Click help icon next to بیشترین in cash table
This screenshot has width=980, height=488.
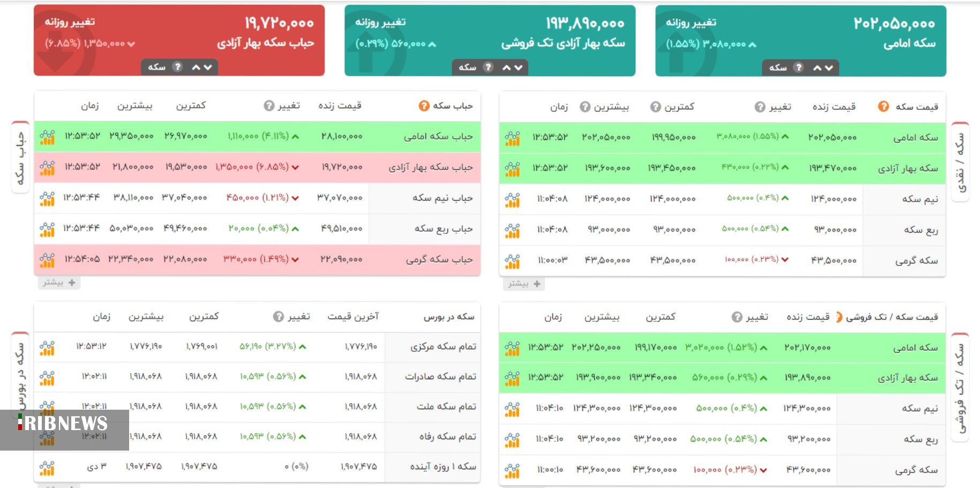(x=585, y=107)
